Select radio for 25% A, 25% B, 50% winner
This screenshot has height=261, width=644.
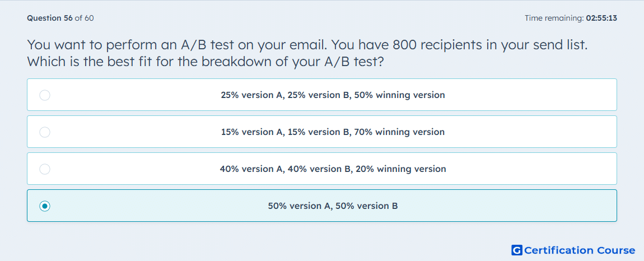tap(45, 95)
